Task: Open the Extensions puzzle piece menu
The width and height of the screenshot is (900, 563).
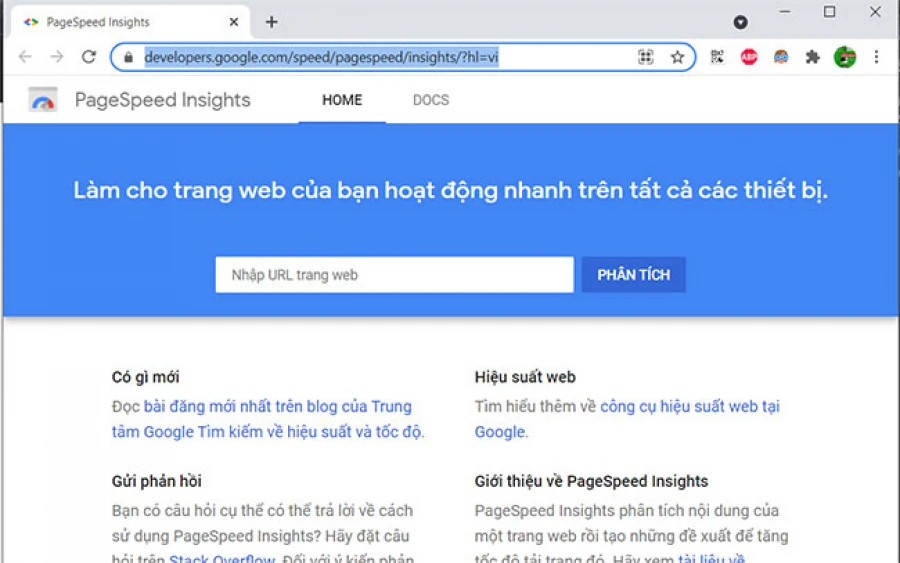Action: [812, 57]
